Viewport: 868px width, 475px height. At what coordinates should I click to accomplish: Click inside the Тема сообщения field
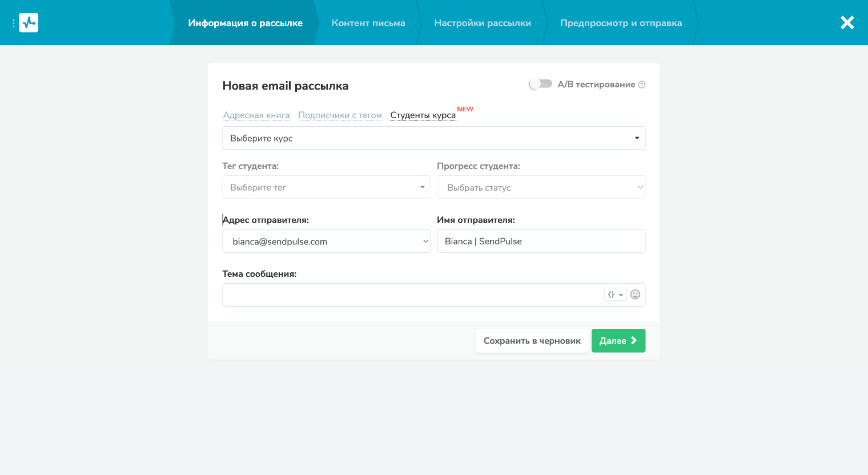(400, 294)
